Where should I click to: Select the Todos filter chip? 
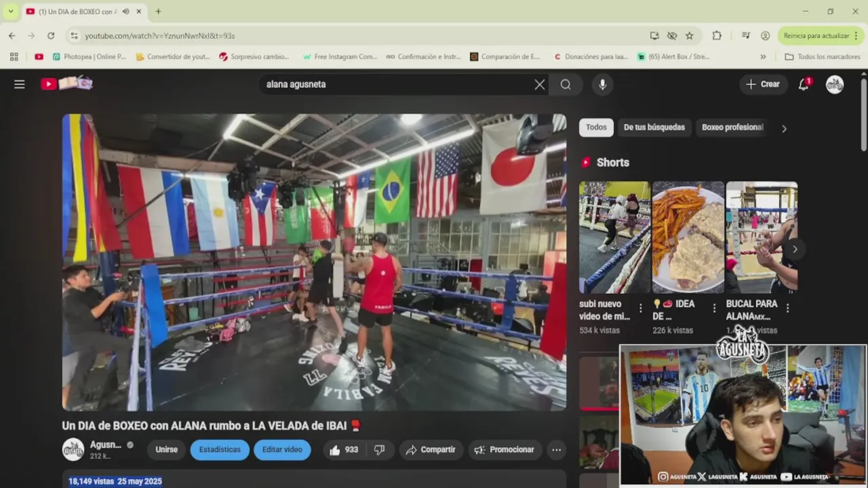tap(596, 127)
